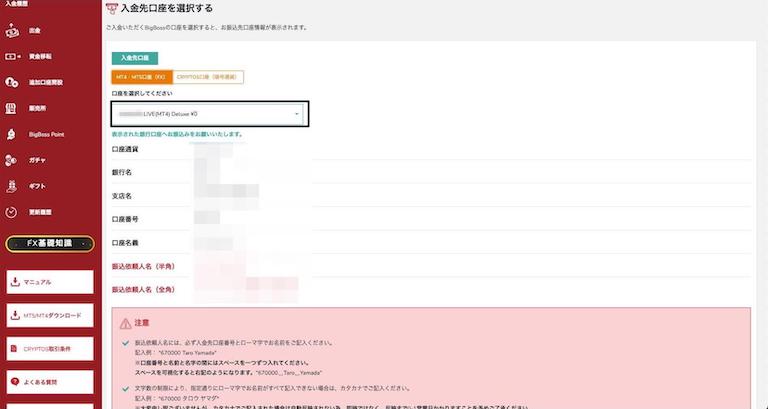768x409 pixels.
Task: Open the 更新履歴 update history icon
Action: pos(11,212)
